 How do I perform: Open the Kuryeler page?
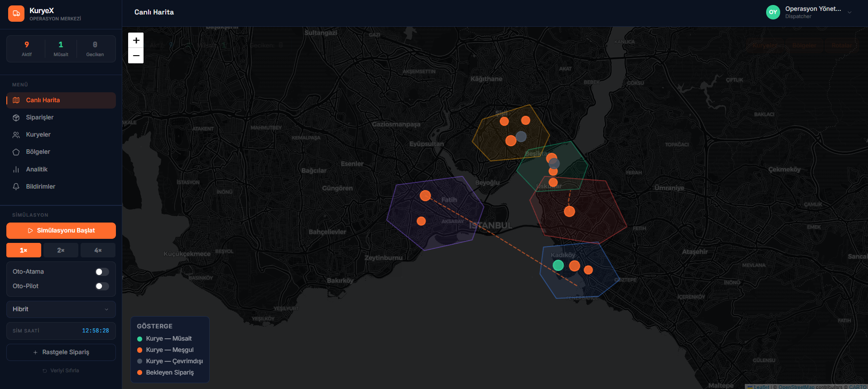pyautogui.click(x=61, y=135)
